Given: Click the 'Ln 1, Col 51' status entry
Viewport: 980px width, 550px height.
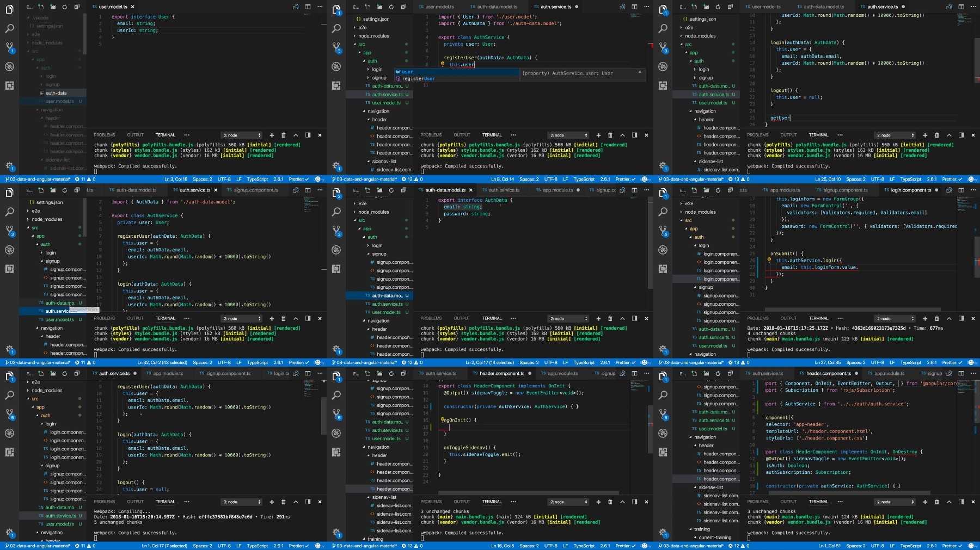Looking at the screenshot, I should (x=828, y=546).
